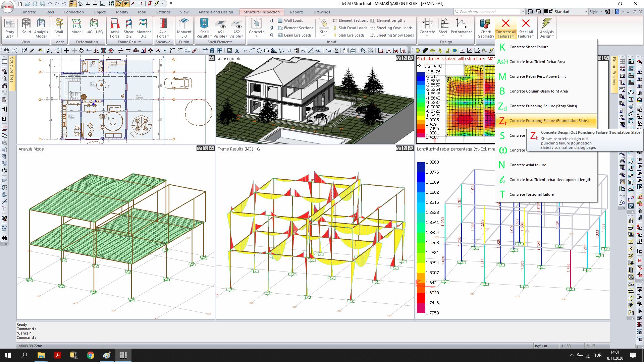This screenshot has height=362, width=644.
Task: Click the Modal deformation icon
Action: pos(77,27)
